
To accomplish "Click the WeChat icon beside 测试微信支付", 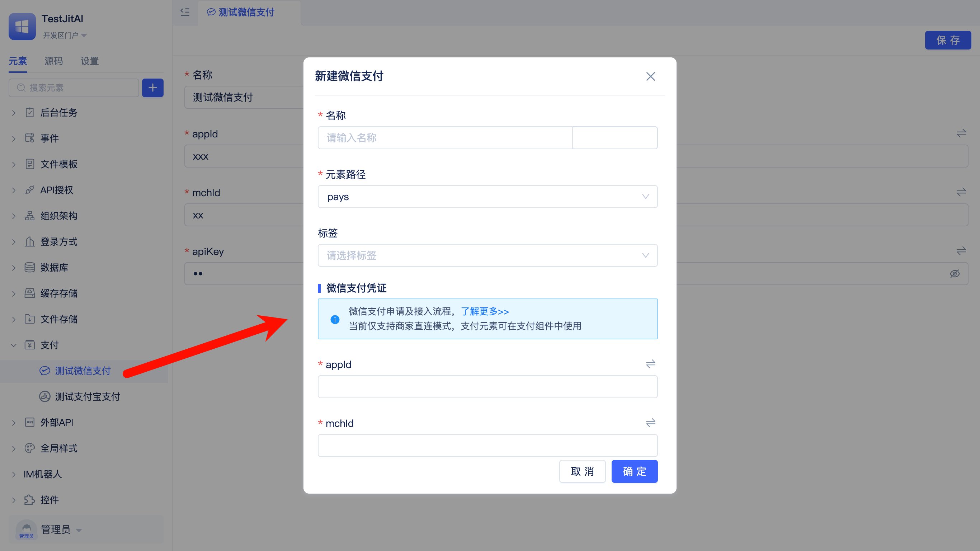I will 44,371.
